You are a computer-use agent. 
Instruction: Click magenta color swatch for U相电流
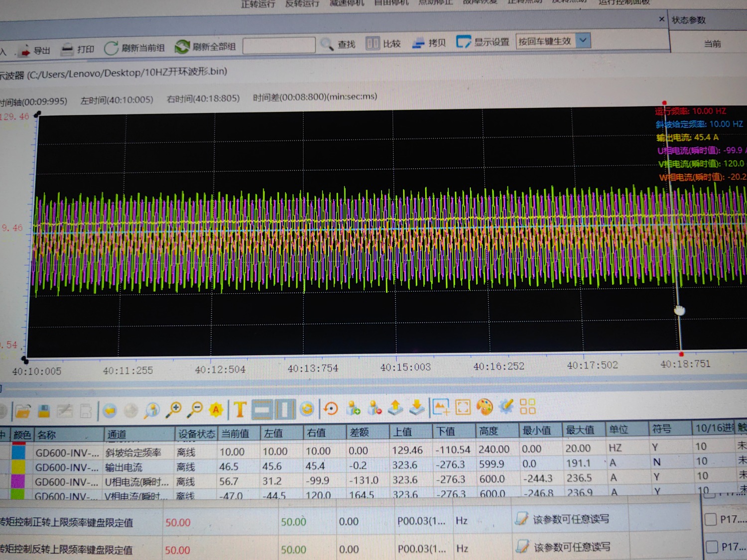point(18,481)
